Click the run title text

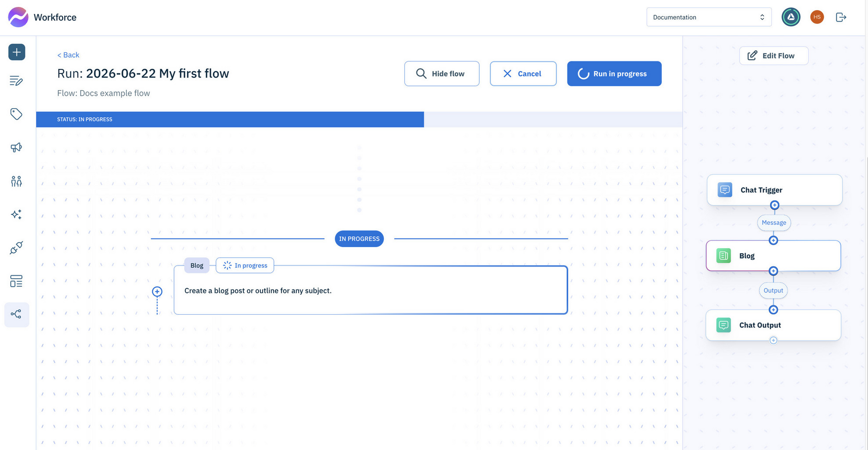tap(143, 73)
